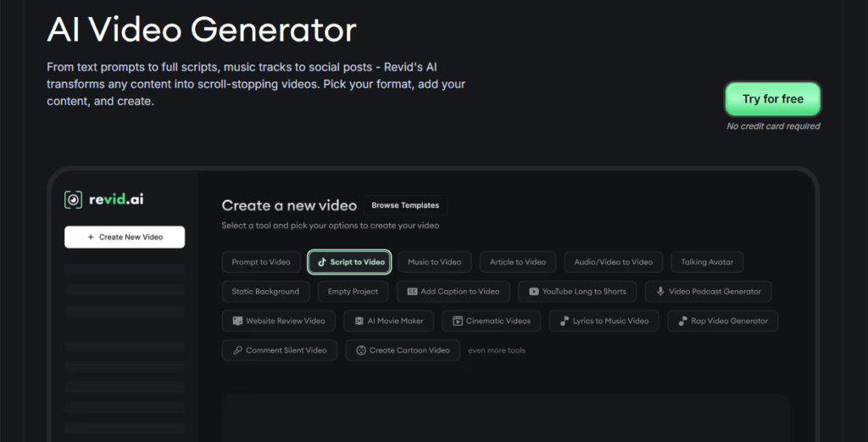Image resolution: width=868 pixels, height=442 pixels.
Task: Choose the Music to Video tool
Action: (435, 262)
